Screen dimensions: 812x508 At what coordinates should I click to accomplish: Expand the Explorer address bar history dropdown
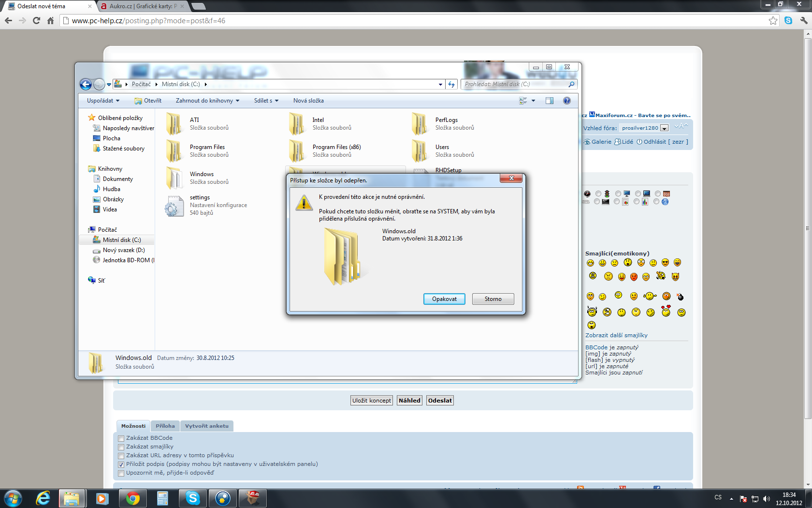[440, 85]
